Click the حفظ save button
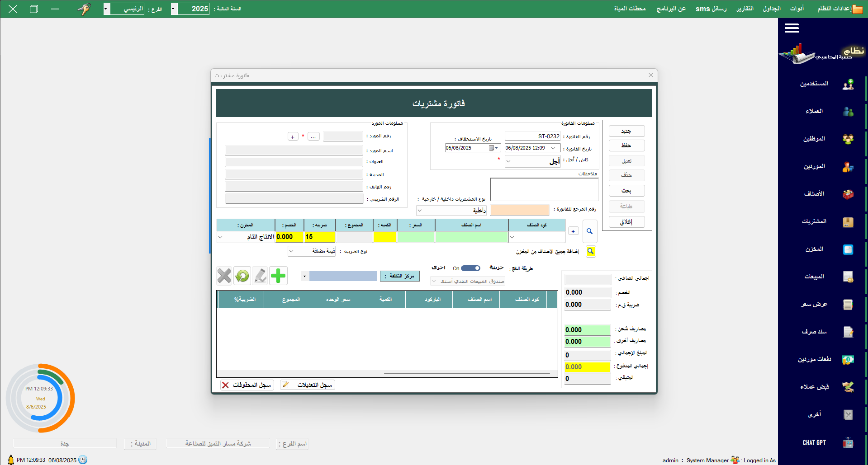868x465 pixels. [x=626, y=146]
